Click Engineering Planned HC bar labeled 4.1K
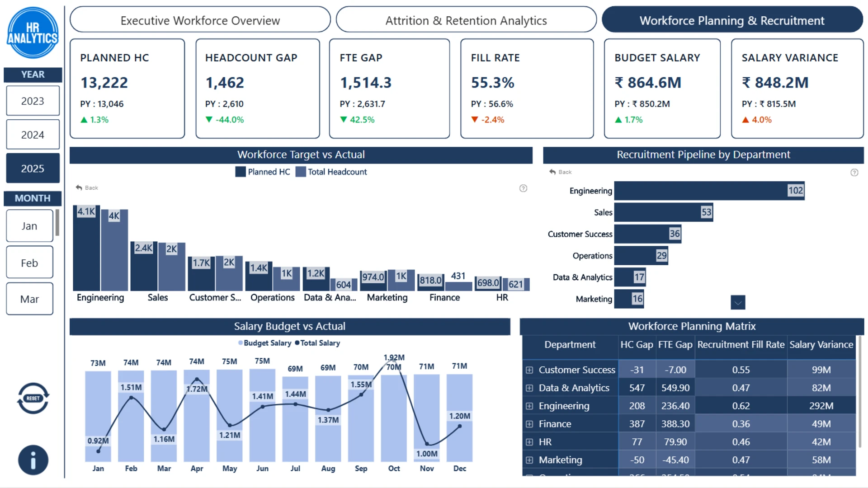The image size is (868, 488). (86, 248)
